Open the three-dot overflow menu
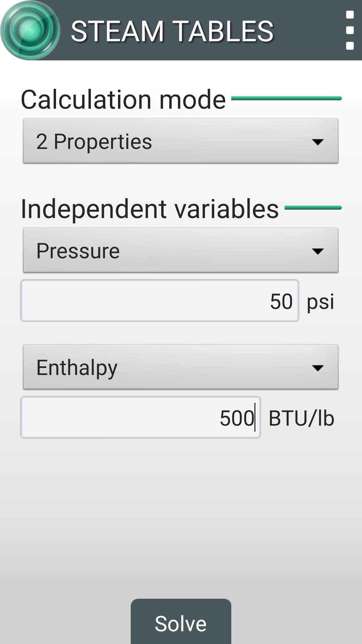 350,30
